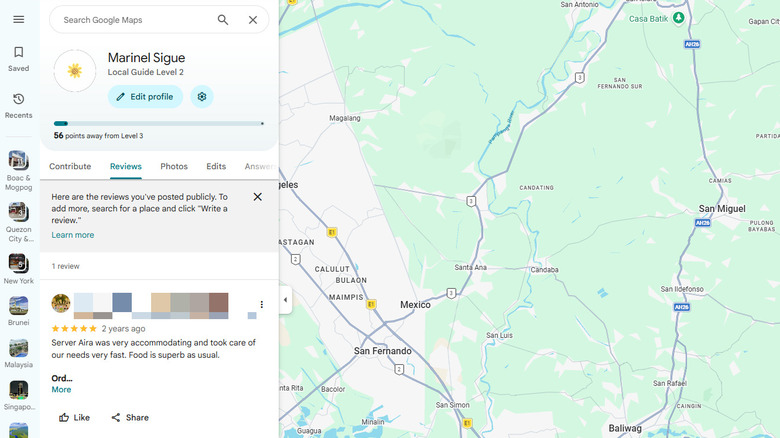Click the Local Guide level progress bar
This screenshot has height=438, width=780.
[x=159, y=123]
